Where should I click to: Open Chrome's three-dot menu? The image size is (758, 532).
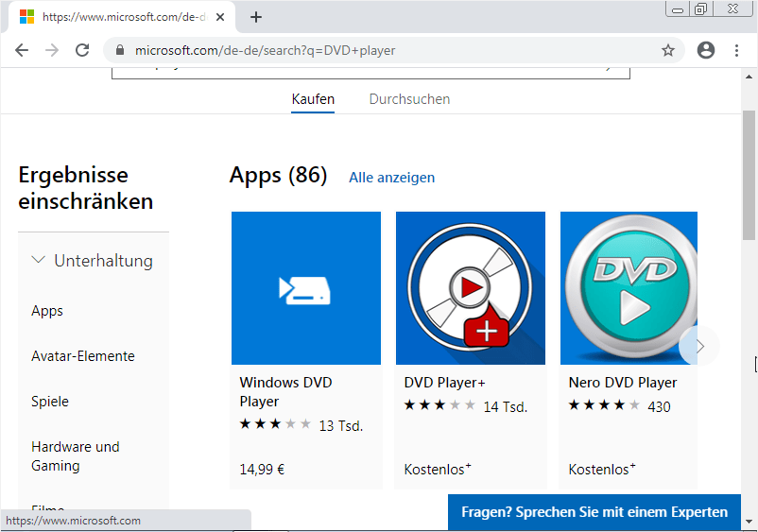coord(736,50)
